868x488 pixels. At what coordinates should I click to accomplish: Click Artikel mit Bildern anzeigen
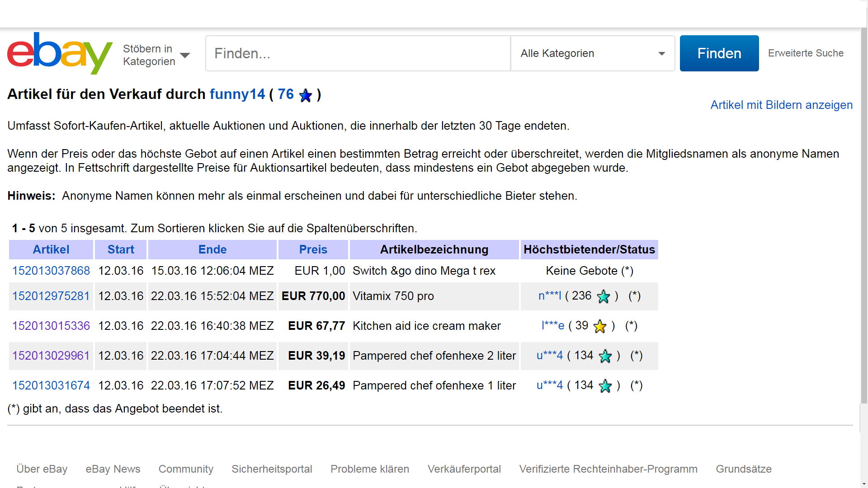tap(782, 105)
